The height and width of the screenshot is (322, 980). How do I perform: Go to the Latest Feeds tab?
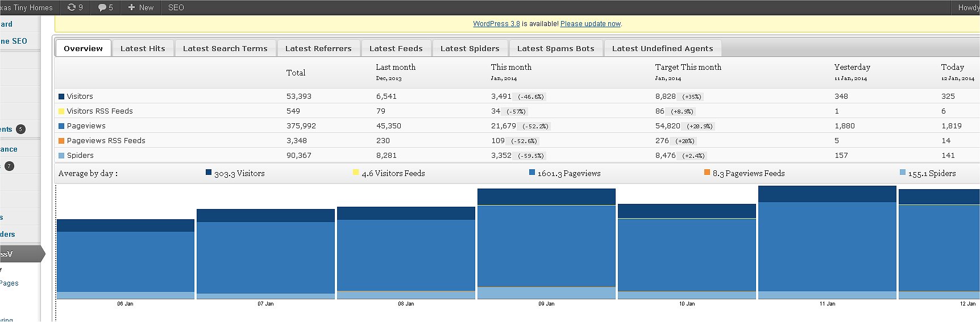click(x=396, y=48)
